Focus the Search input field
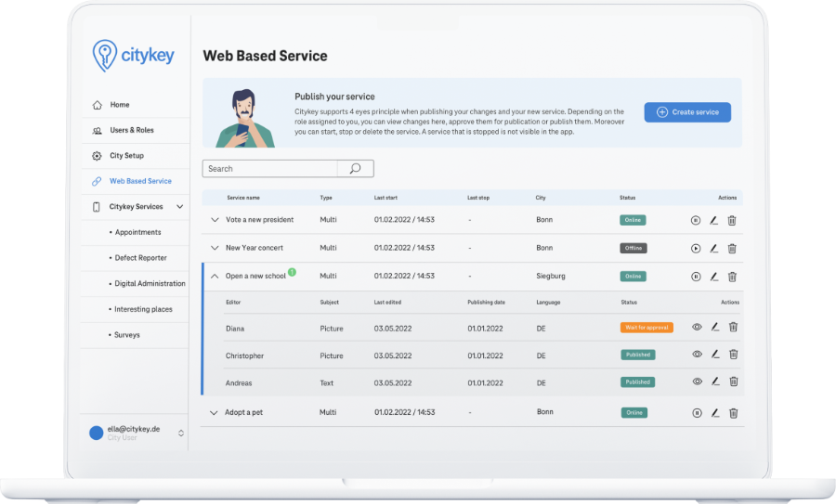Viewport: 836px width, 504px height. (x=269, y=168)
